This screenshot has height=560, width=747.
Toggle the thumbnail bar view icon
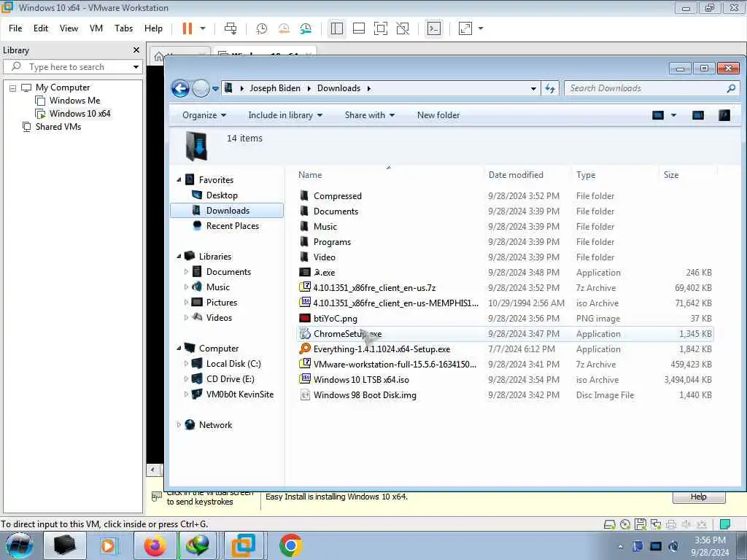359,28
